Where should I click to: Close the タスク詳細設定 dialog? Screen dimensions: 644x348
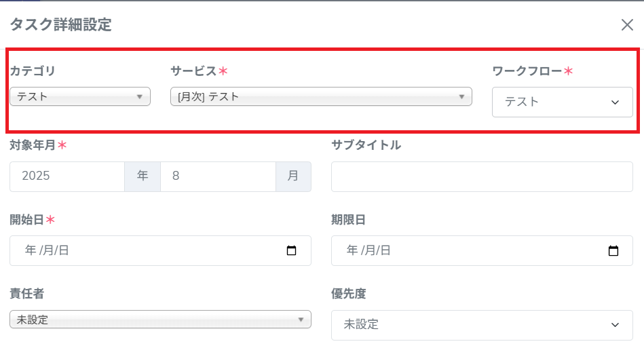coord(627,26)
